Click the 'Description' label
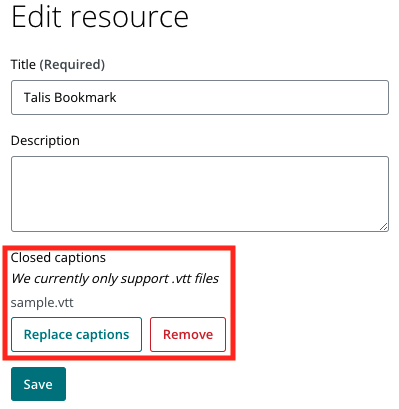This screenshot has height=409, width=399. tap(45, 140)
